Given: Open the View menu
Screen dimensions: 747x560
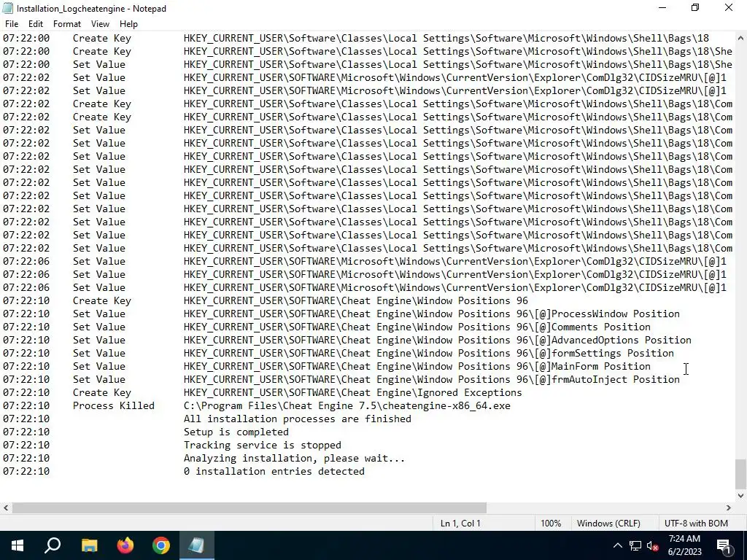Looking at the screenshot, I should [100, 24].
